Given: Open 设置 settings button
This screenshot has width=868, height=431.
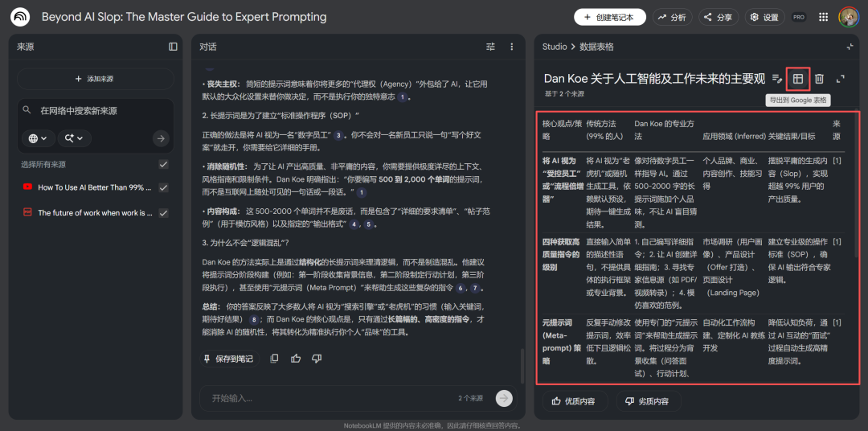Looking at the screenshot, I should pyautogui.click(x=764, y=17).
